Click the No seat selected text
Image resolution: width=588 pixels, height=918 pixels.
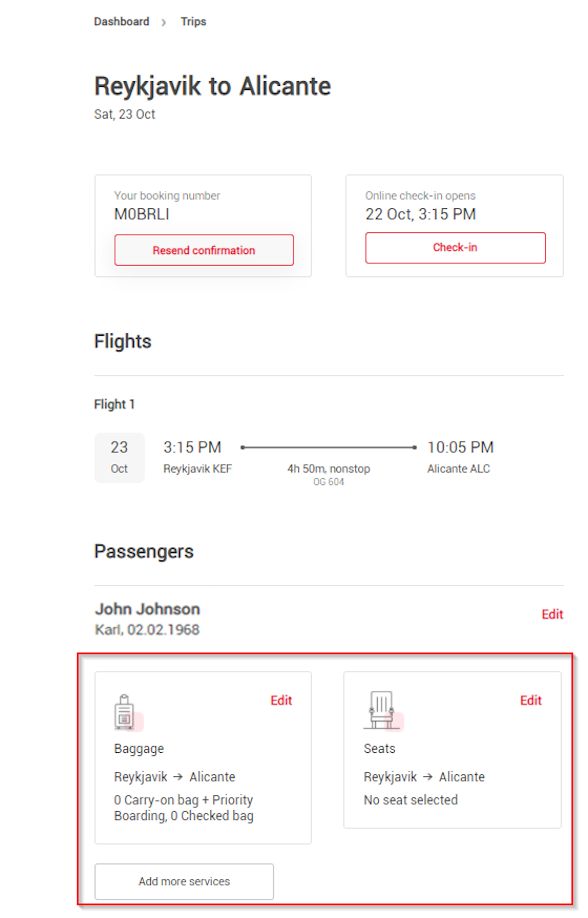click(x=411, y=800)
